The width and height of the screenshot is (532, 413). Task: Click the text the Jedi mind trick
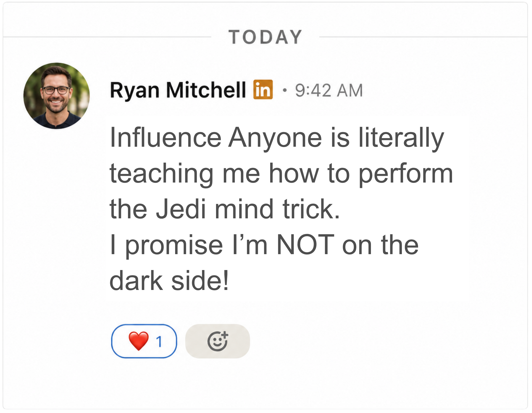pyautogui.click(x=225, y=209)
